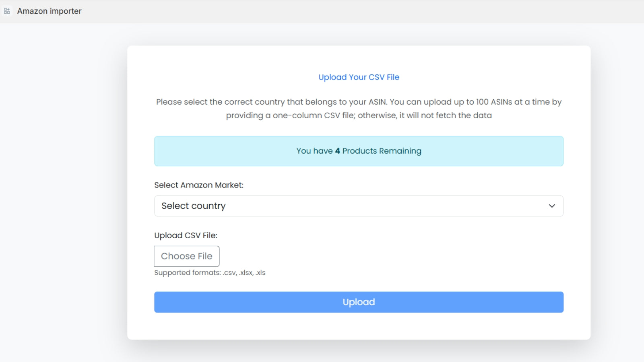
Task: Expand the country list using the chevron arrow
Action: coord(552,206)
